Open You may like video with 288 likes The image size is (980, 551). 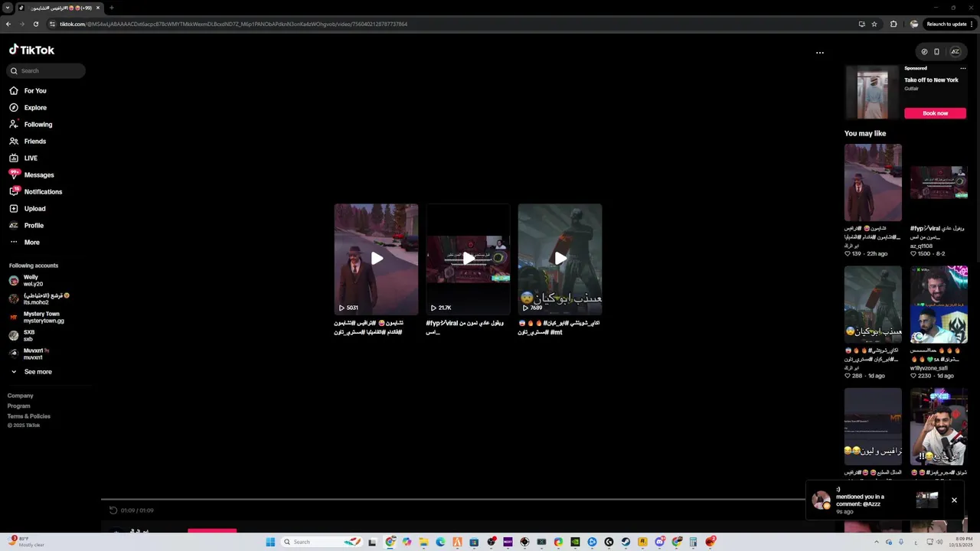click(873, 305)
